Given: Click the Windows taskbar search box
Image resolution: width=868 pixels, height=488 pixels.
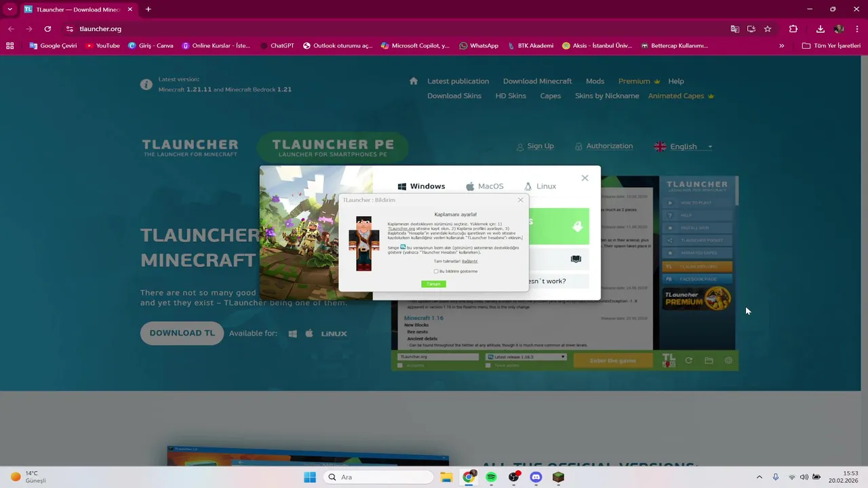Looking at the screenshot, I should click(x=378, y=477).
